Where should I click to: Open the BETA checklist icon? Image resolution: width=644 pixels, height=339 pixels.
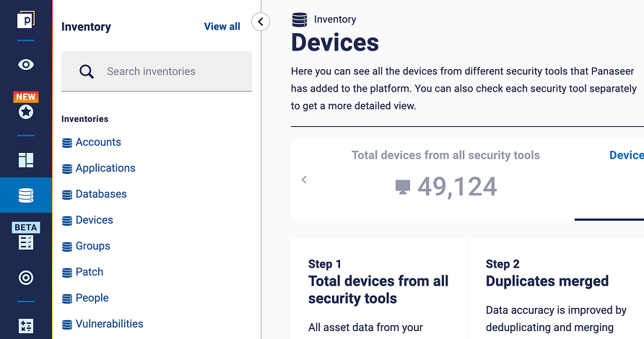26,236
